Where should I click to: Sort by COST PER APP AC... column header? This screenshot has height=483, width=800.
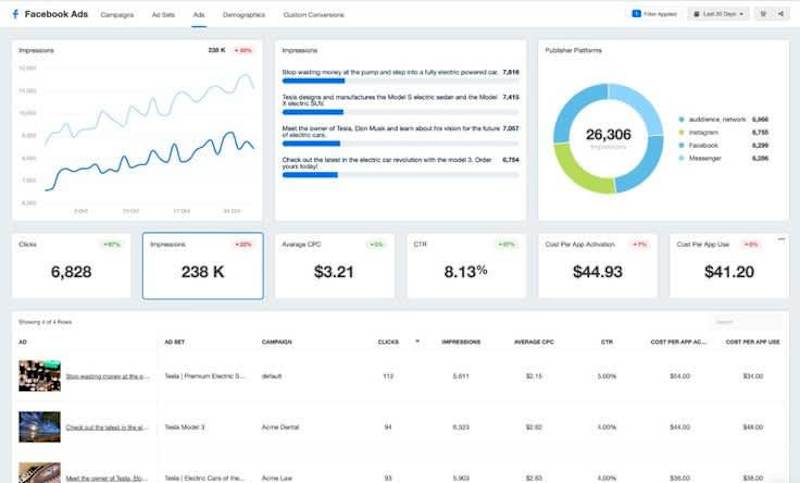[x=679, y=342]
